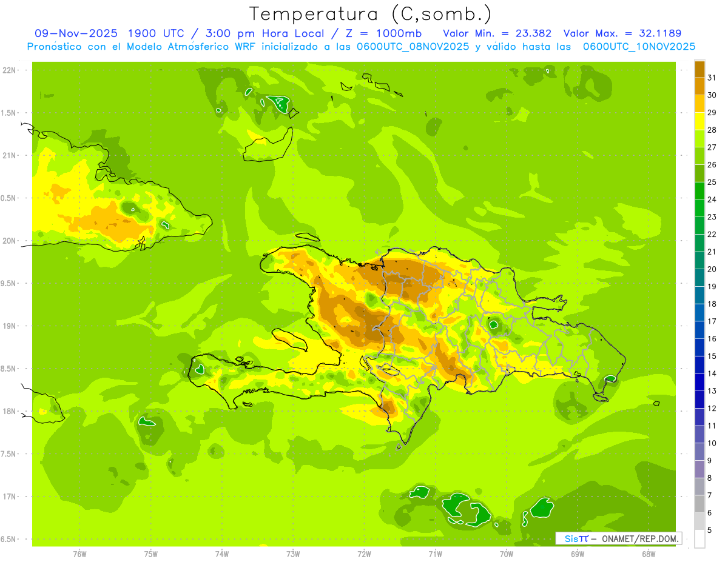Image resolution: width=728 pixels, height=562 pixels.
Task: Select the gray swatch between 6 and 7
Action: [x=699, y=503]
